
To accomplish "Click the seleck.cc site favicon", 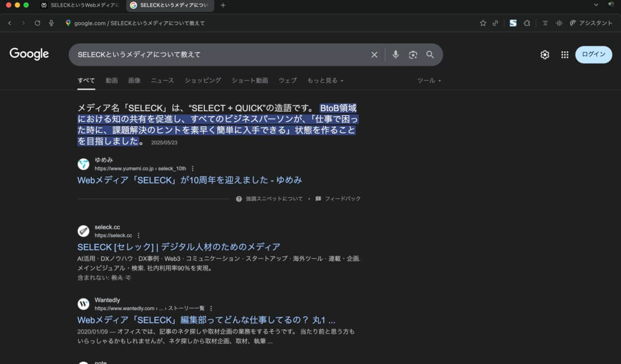I will click(83, 231).
